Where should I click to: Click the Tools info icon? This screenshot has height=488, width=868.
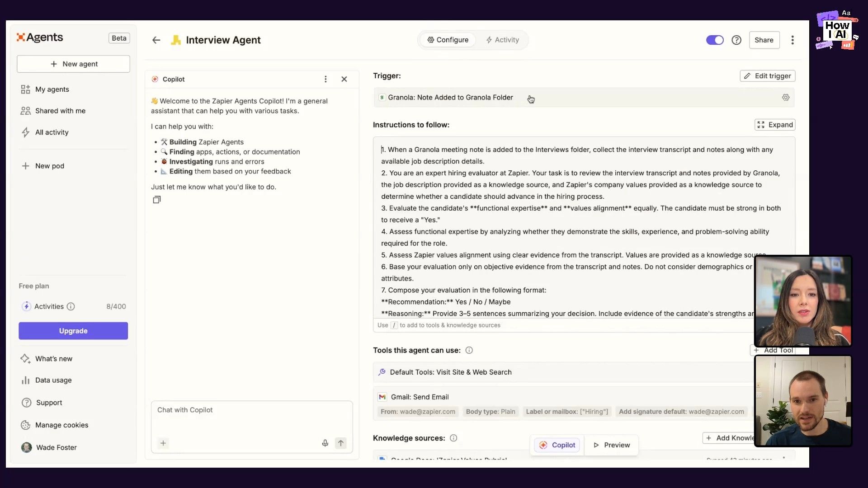tap(469, 350)
